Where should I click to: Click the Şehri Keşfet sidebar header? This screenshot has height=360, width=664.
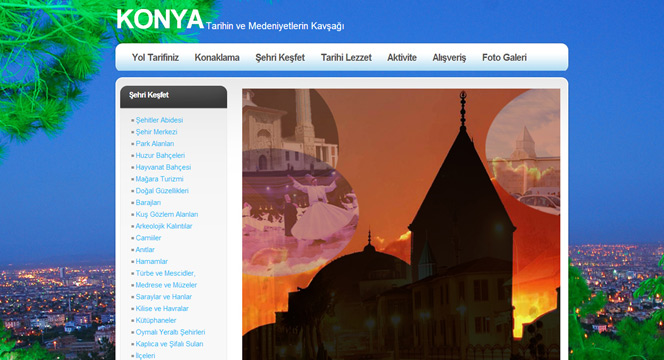point(174,97)
